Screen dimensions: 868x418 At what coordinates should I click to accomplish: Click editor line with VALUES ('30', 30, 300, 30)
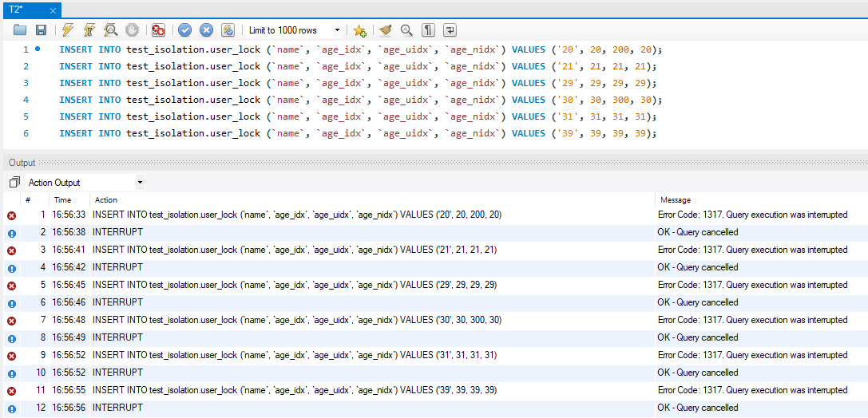click(x=360, y=100)
